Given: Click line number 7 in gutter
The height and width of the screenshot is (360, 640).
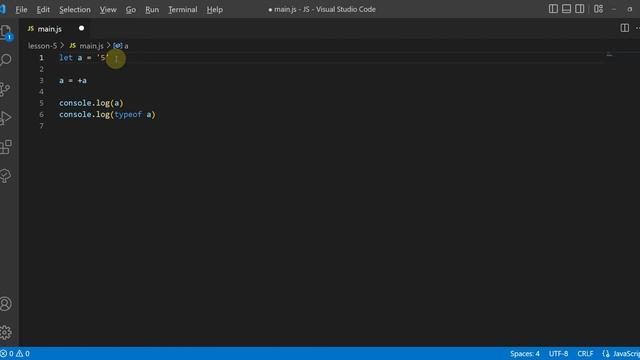Looking at the screenshot, I should [41, 126].
